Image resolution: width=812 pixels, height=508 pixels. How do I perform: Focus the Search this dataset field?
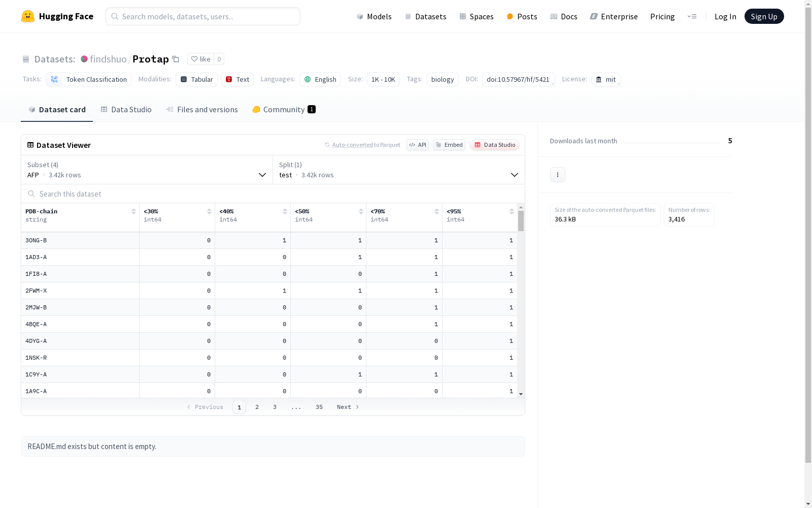(273, 194)
